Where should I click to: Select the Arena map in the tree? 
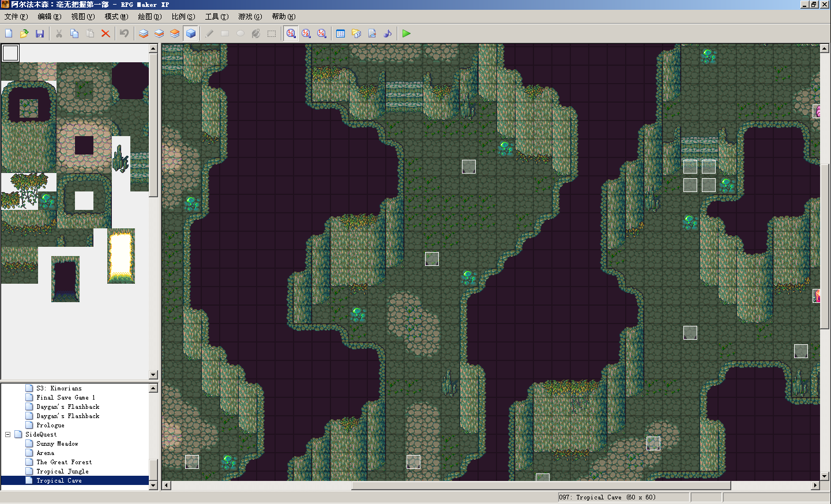point(45,453)
